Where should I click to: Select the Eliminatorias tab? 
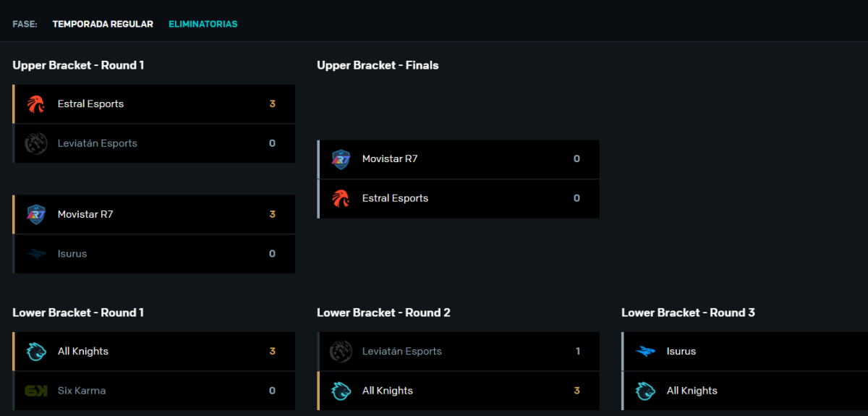click(203, 24)
